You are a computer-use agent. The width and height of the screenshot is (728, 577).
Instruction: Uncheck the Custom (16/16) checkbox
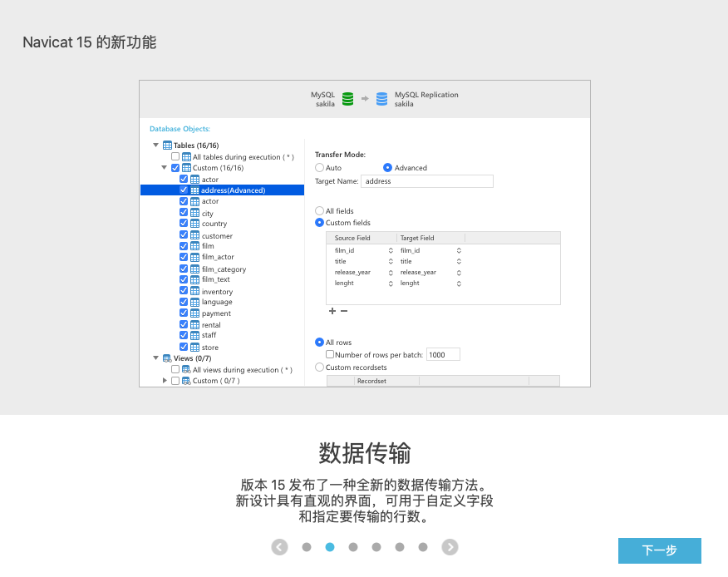coord(175,168)
